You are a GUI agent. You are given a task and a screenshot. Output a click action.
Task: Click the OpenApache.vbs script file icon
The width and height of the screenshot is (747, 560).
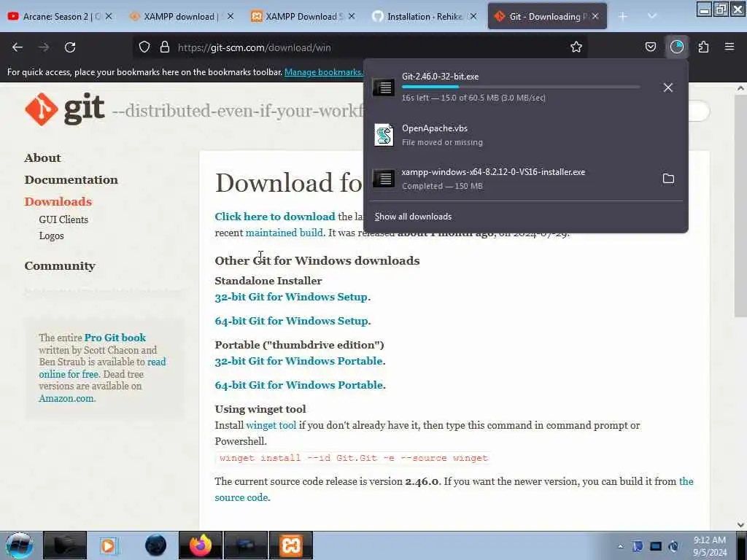(384, 135)
